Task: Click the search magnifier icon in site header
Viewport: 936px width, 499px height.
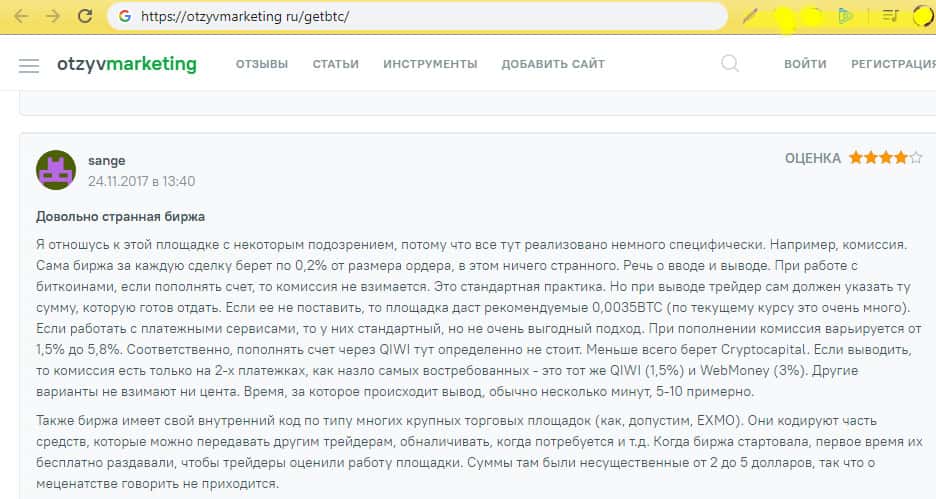Action: [730, 64]
